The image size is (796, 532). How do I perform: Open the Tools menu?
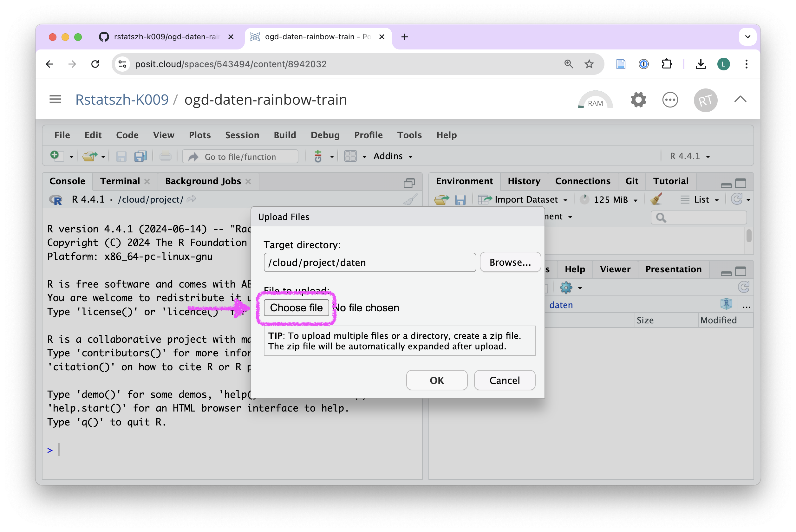pyautogui.click(x=409, y=135)
